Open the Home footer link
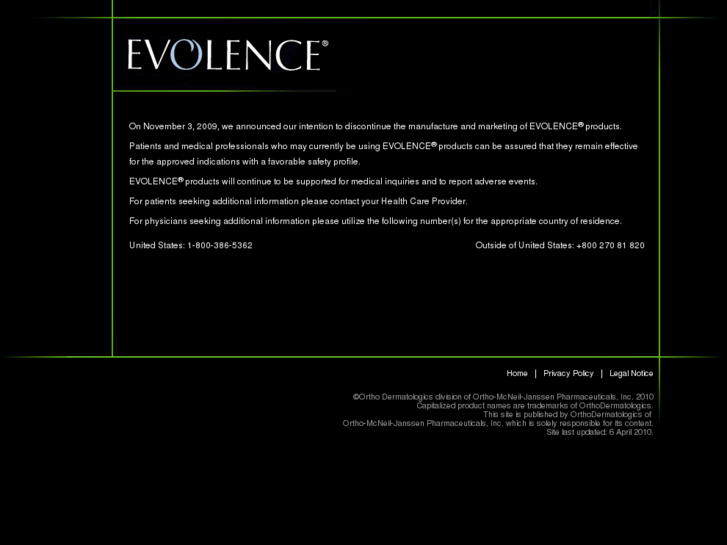The height and width of the screenshot is (545, 727). [x=517, y=373]
